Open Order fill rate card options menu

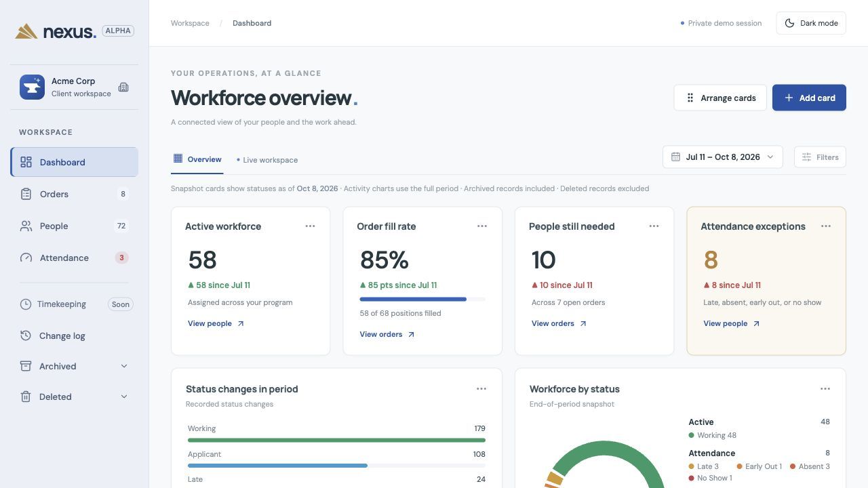point(482,226)
